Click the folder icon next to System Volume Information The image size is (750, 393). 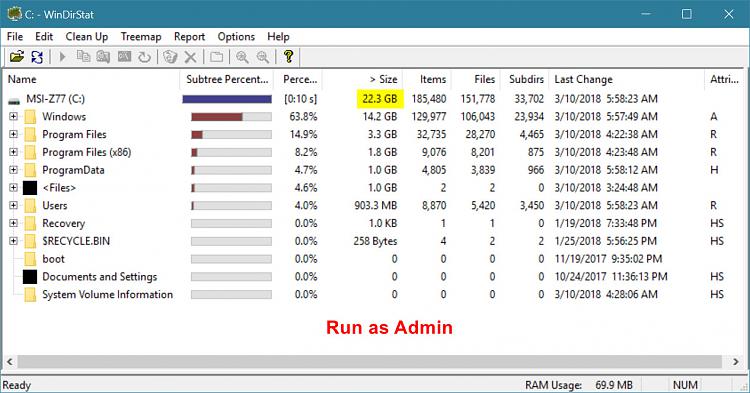[30, 295]
